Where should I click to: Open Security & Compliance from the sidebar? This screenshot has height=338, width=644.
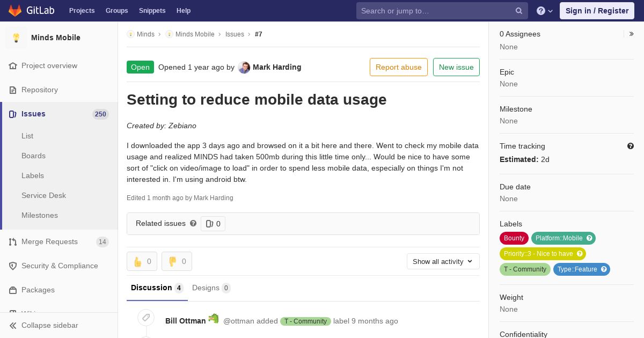coord(59,266)
